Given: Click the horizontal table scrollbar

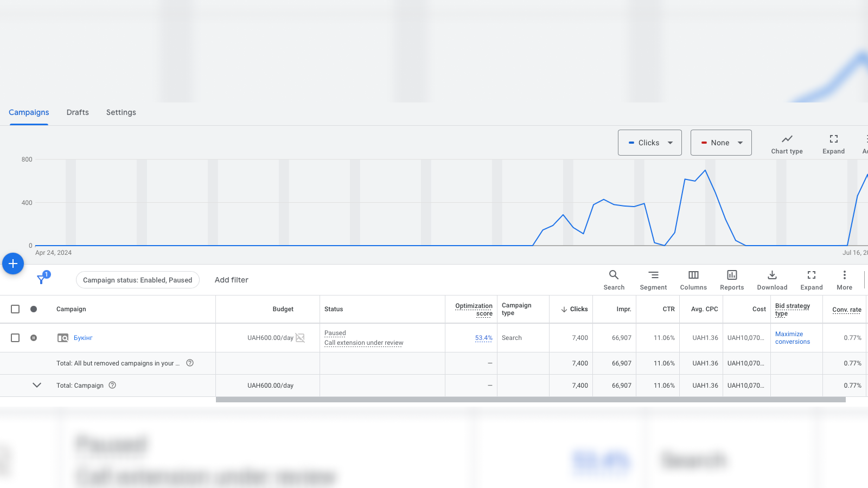Looking at the screenshot, I should click(x=530, y=400).
